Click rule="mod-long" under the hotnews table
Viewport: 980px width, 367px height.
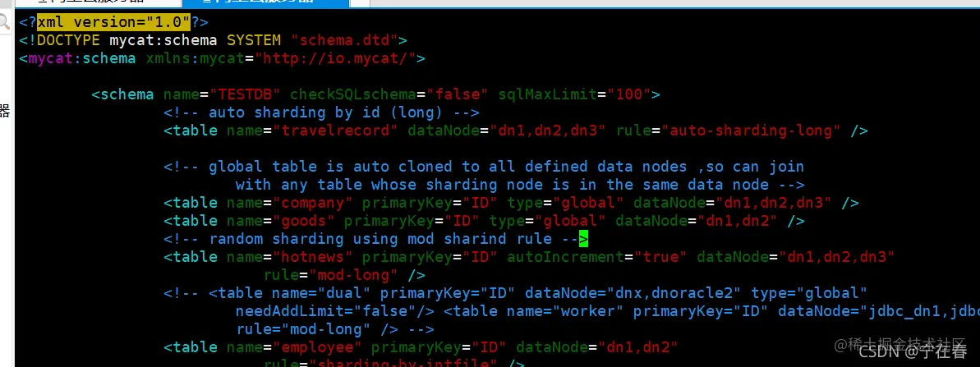[x=330, y=276]
